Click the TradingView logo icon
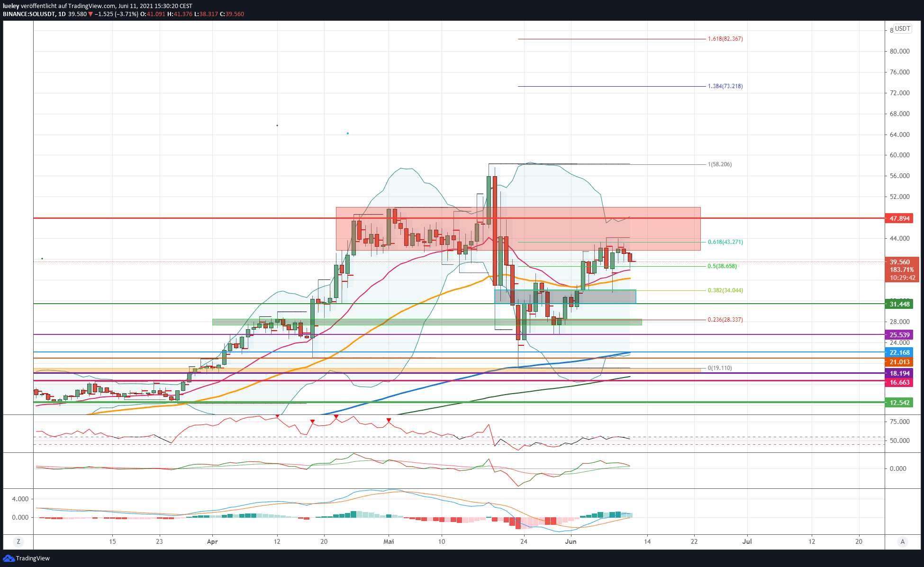 tap(9, 558)
